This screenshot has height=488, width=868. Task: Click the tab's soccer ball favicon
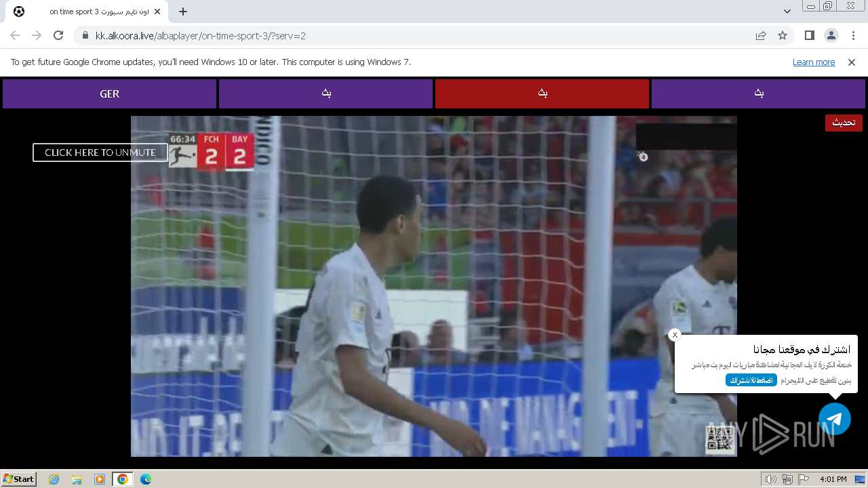click(x=19, y=12)
